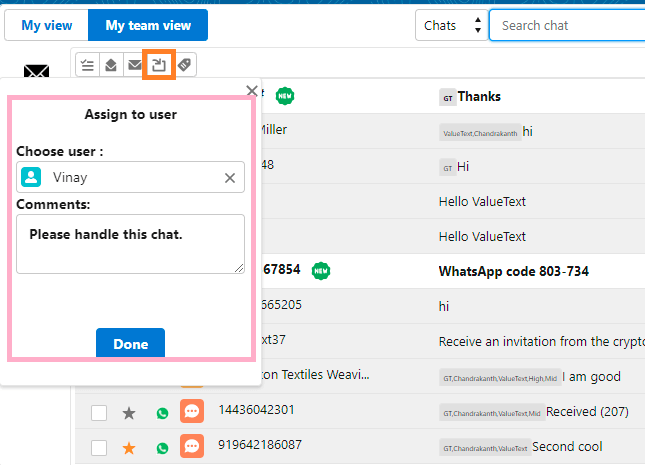645x465 pixels.
Task: Unstar the chat from 919642186087
Action: pos(129,447)
